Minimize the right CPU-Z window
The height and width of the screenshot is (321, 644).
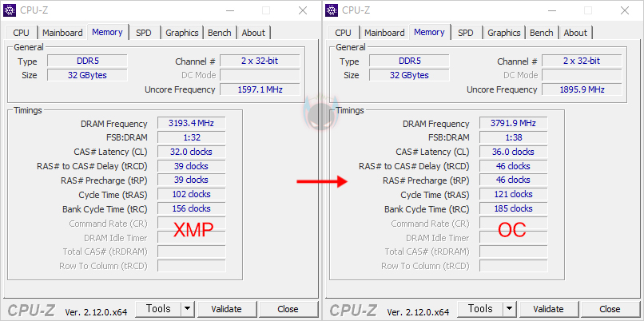coord(551,10)
